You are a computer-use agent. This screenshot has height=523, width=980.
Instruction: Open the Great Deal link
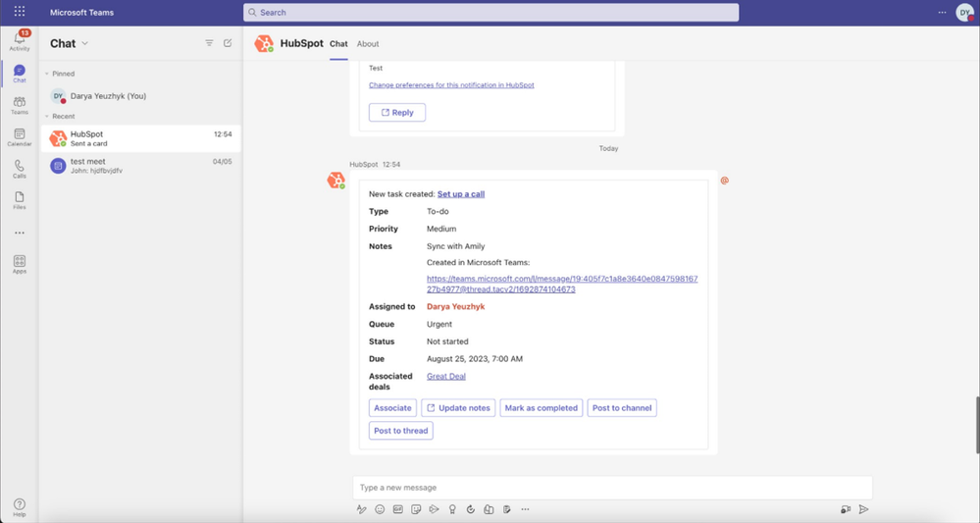[x=446, y=376]
